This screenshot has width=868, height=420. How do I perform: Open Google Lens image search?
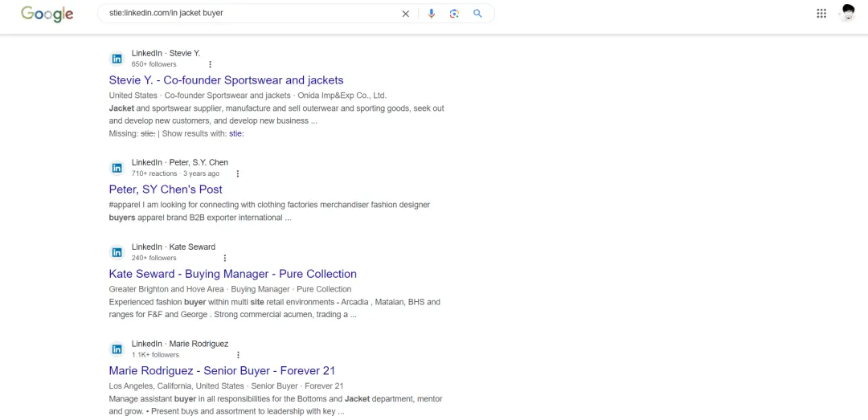454,14
